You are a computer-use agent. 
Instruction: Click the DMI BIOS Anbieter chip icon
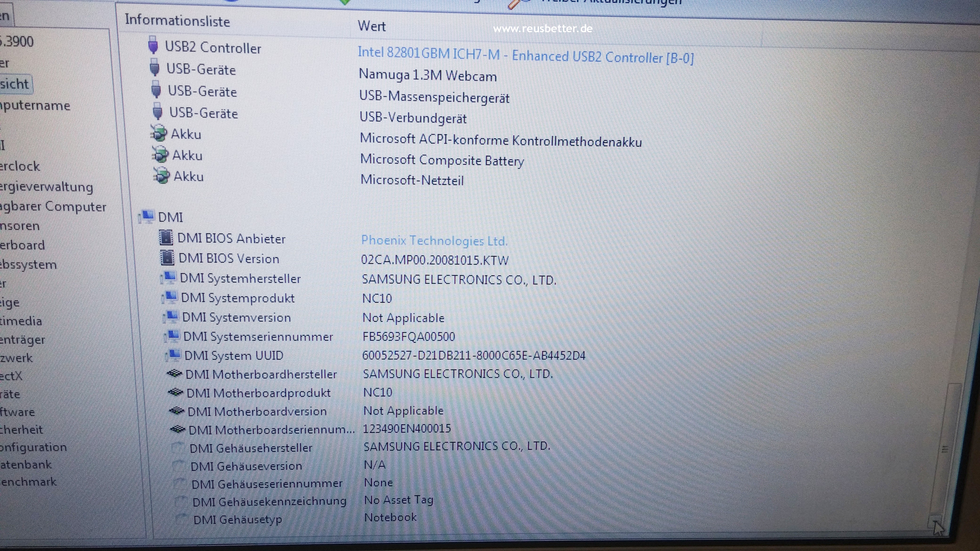tap(166, 238)
